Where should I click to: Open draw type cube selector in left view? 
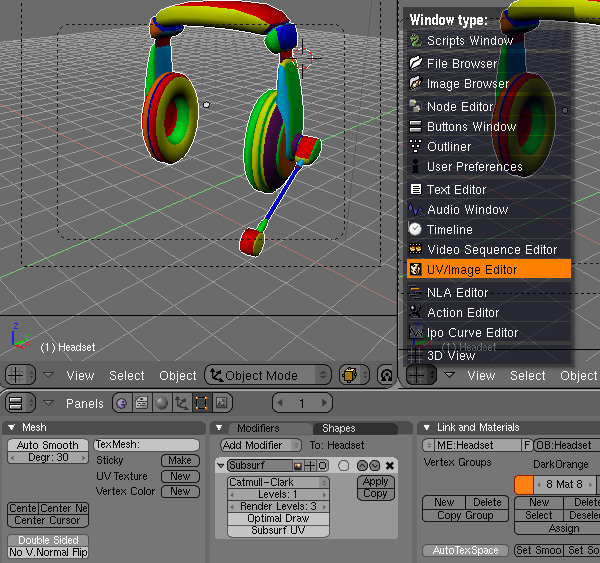click(x=354, y=375)
